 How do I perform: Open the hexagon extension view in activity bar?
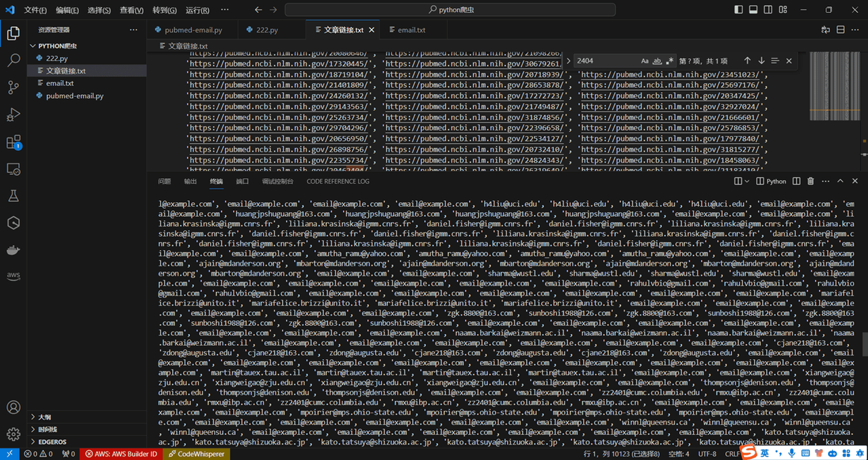coord(13,223)
